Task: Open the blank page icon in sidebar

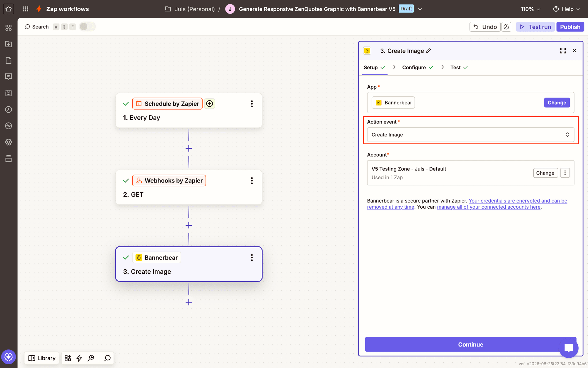Action: click(9, 61)
